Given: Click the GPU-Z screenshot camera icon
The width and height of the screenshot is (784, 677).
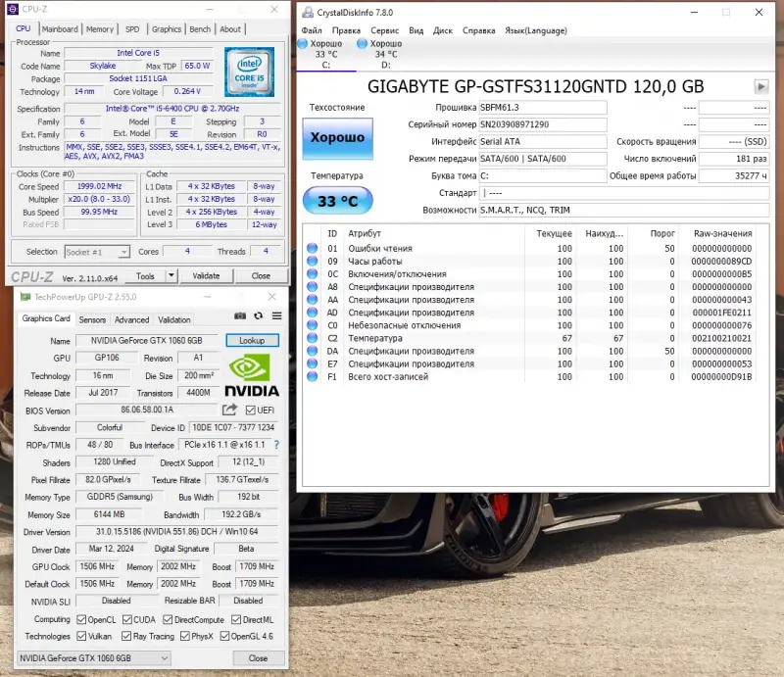Looking at the screenshot, I should click(240, 316).
